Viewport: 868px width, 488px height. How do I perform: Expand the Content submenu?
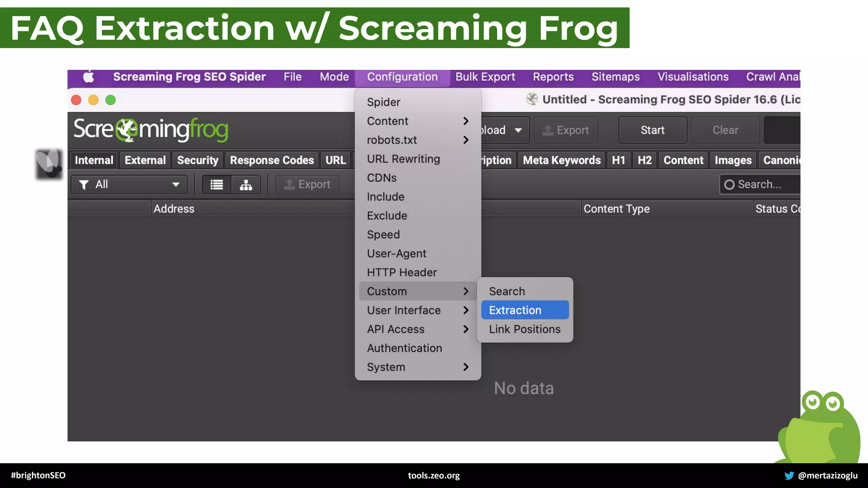pos(417,121)
